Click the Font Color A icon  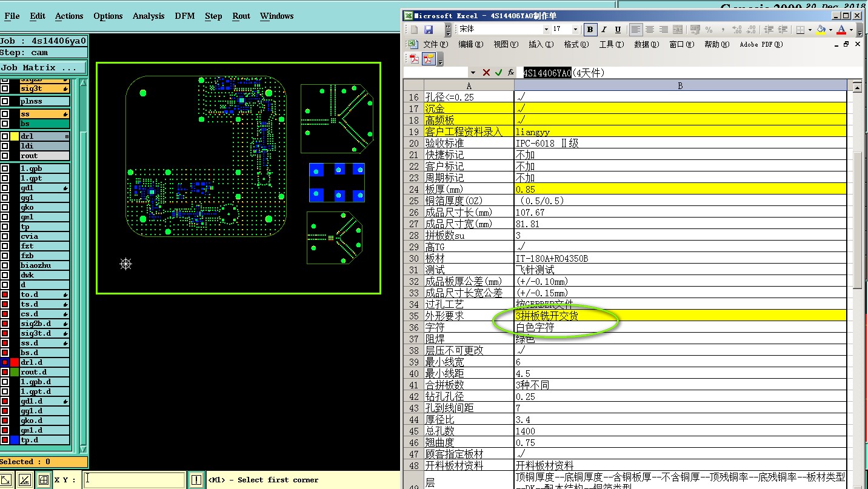point(841,30)
